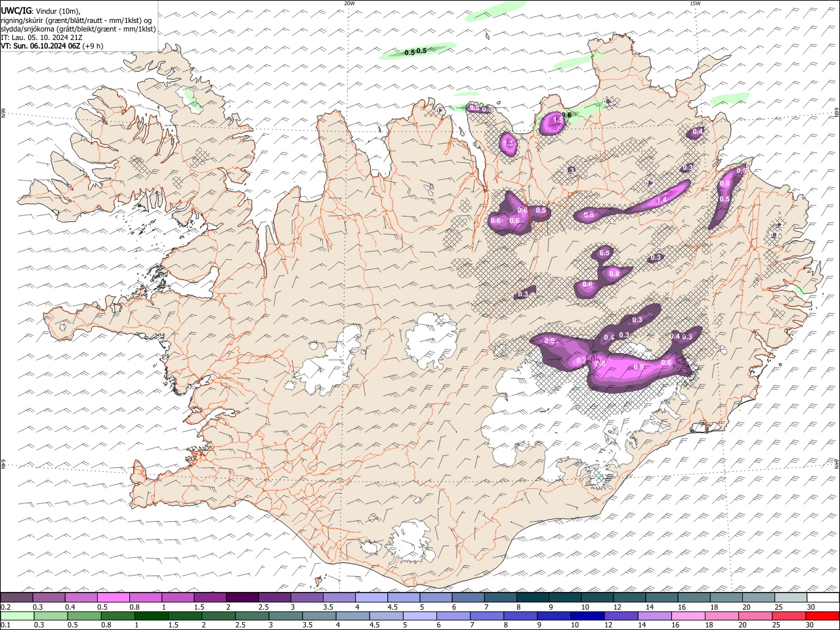Click the "20W" longitude label
The height and width of the screenshot is (630, 840).
[349, 3]
